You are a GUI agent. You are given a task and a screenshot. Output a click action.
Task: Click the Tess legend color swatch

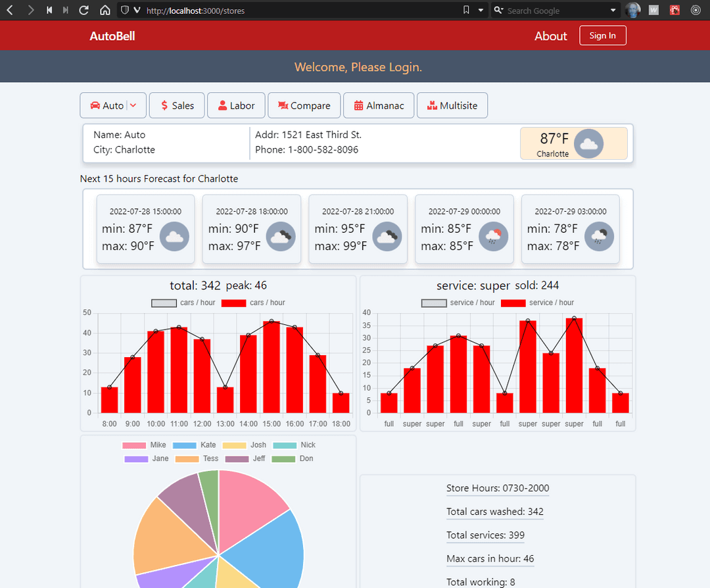(x=187, y=459)
